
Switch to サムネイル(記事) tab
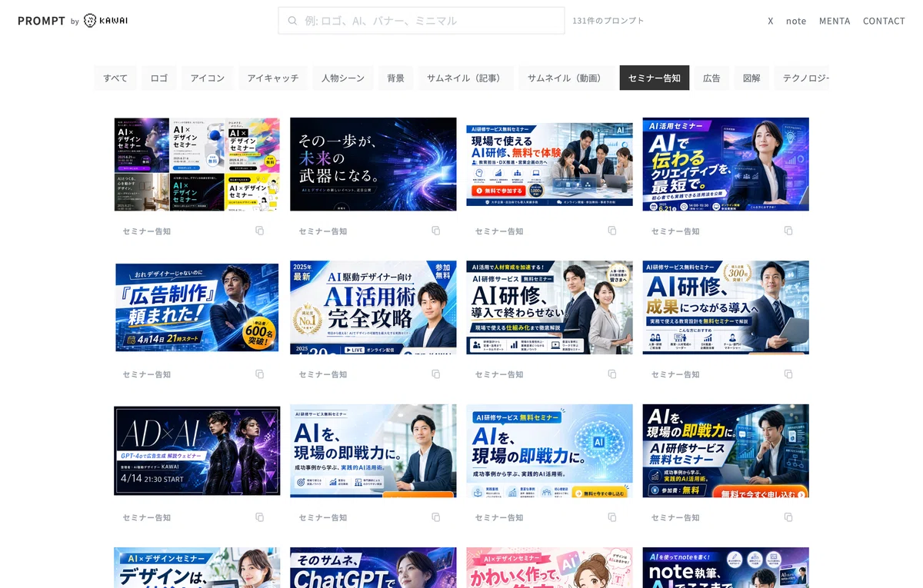465,78
